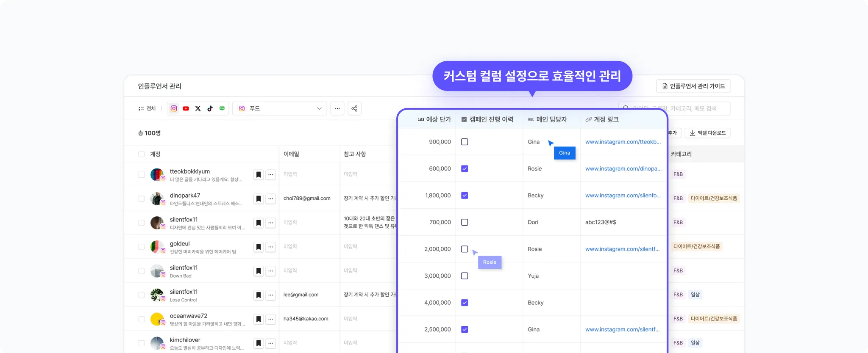Screen dimensions: 868x353
Task: Click the 엑셀 다운로드 button
Action: tap(707, 133)
